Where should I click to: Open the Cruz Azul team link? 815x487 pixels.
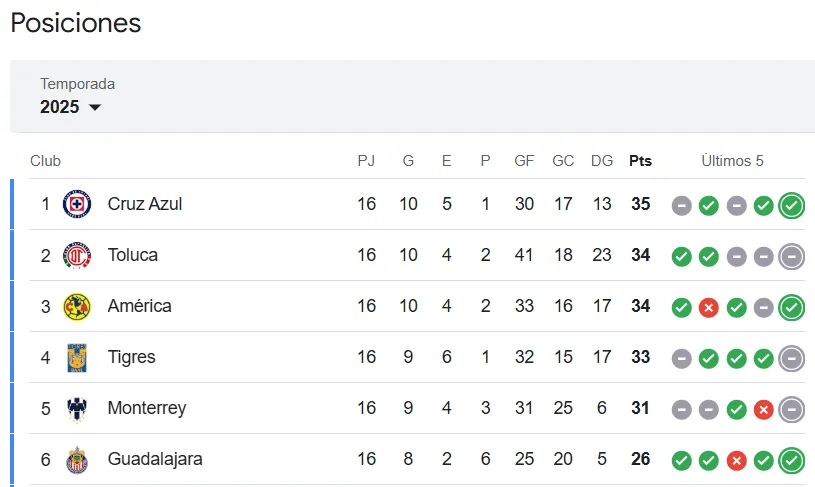(x=144, y=204)
